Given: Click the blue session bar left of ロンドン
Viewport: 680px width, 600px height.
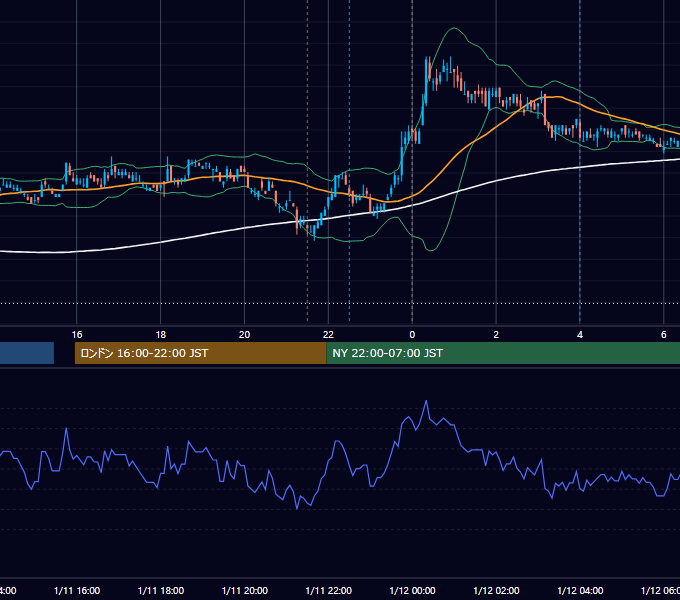Looking at the screenshot, I should (x=27, y=353).
